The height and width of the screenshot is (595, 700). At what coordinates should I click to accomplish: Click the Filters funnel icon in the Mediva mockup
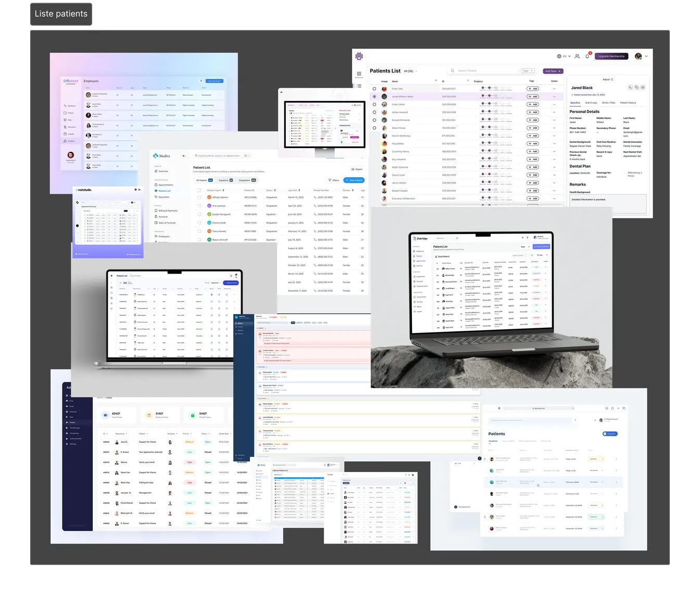pos(330,180)
